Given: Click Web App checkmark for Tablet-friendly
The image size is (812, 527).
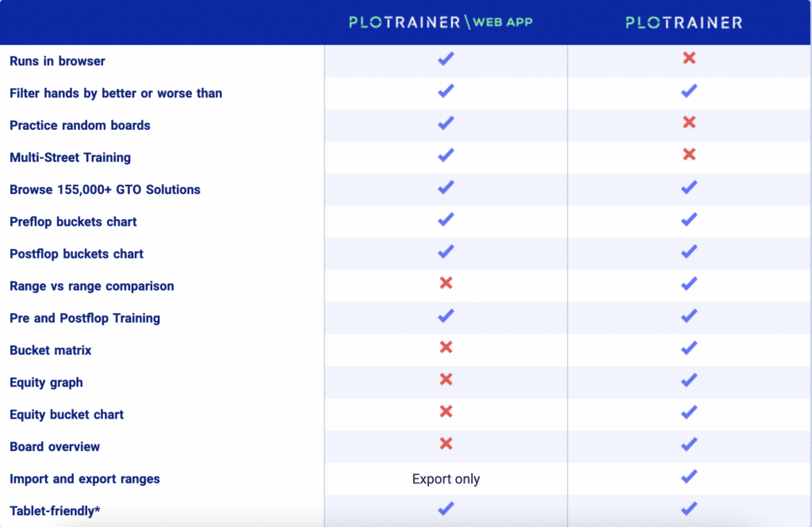Looking at the screenshot, I should pyautogui.click(x=446, y=508).
